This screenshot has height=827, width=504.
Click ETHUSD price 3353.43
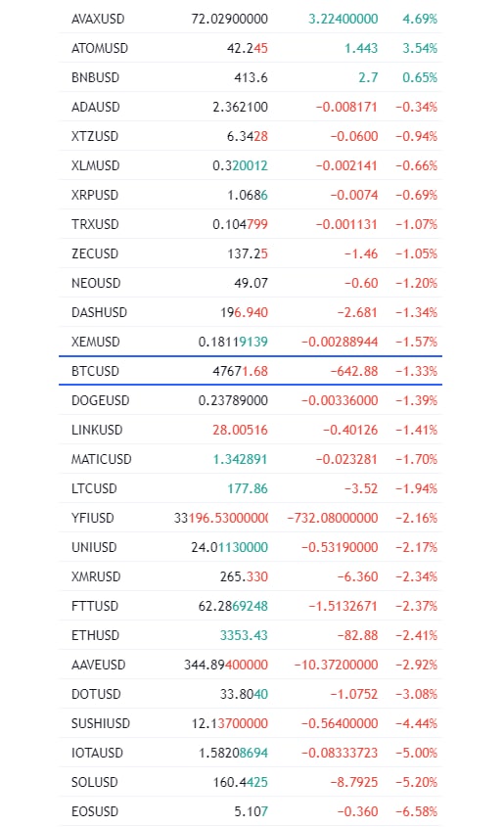(244, 635)
